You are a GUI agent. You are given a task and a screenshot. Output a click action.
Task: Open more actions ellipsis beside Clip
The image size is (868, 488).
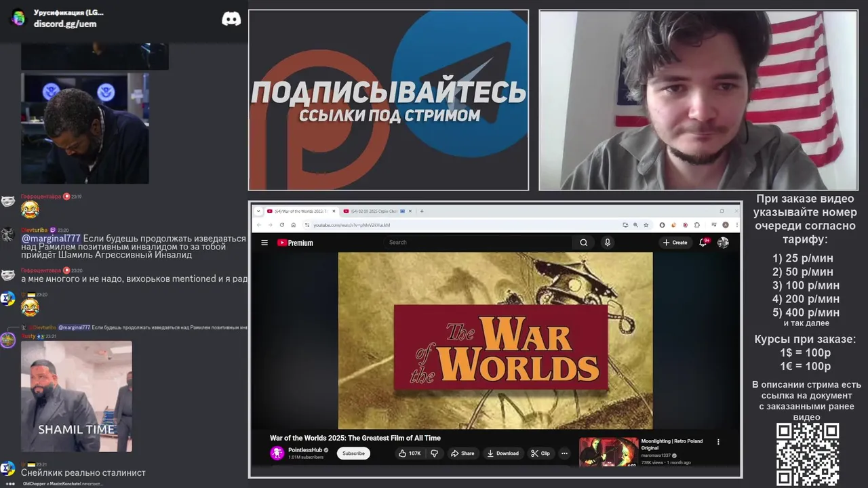pos(564,453)
